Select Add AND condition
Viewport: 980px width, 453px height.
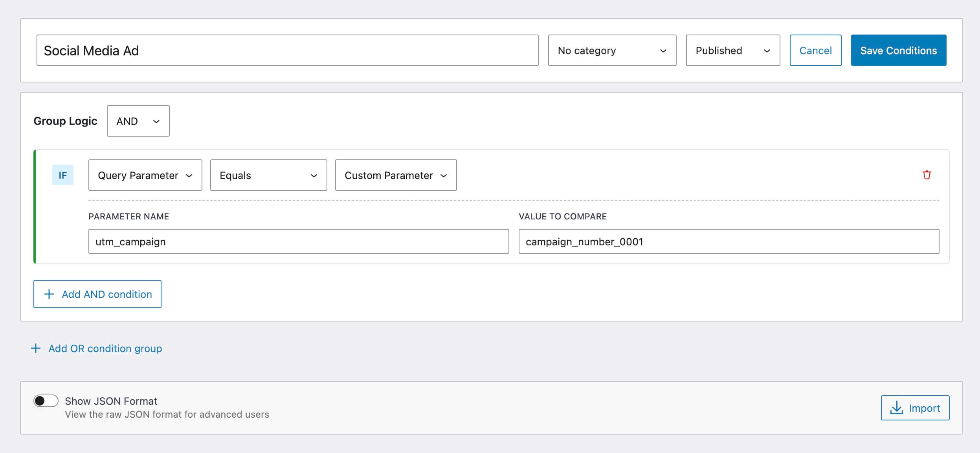[x=97, y=294]
